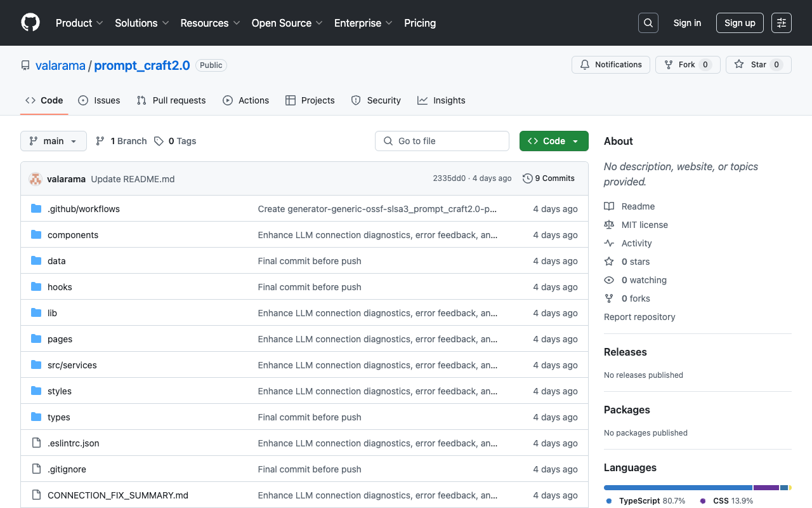Click the styles folder icon
The width and height of the screenshot is (812, 508).
(36, 391)
